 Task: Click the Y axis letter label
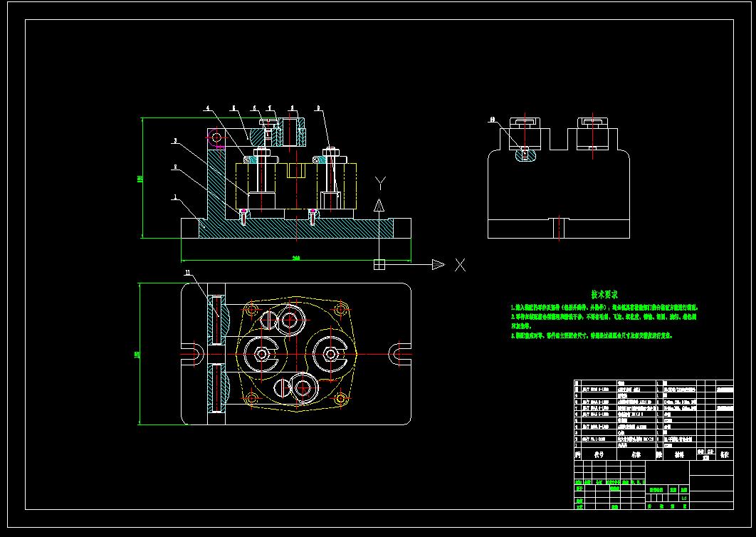point(380,183)
